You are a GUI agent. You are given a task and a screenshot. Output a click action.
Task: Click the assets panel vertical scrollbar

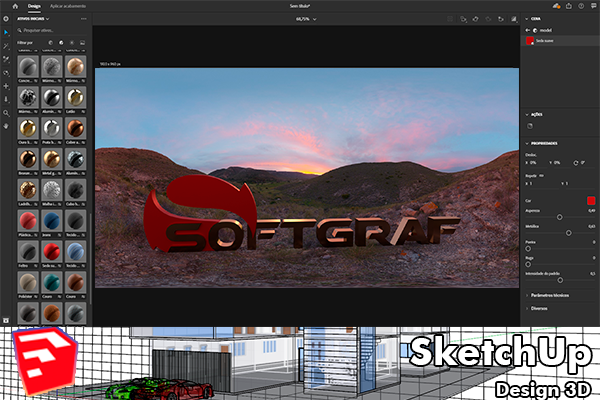(x=90, y=259)
